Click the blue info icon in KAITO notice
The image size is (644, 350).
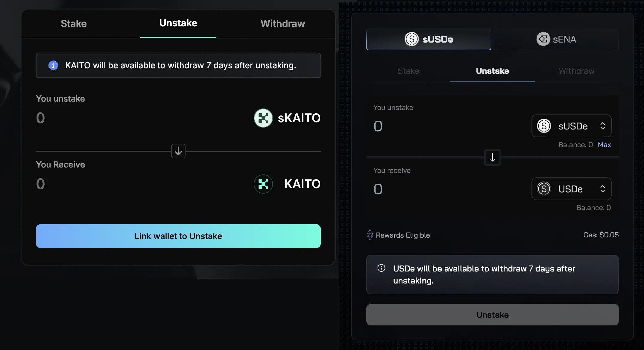(53, 65)
